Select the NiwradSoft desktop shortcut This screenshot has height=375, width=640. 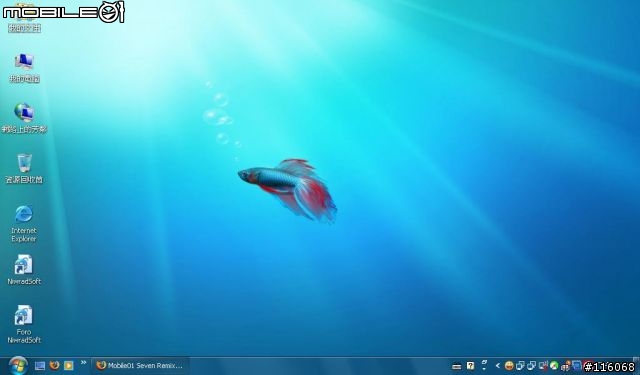[24, 270]
